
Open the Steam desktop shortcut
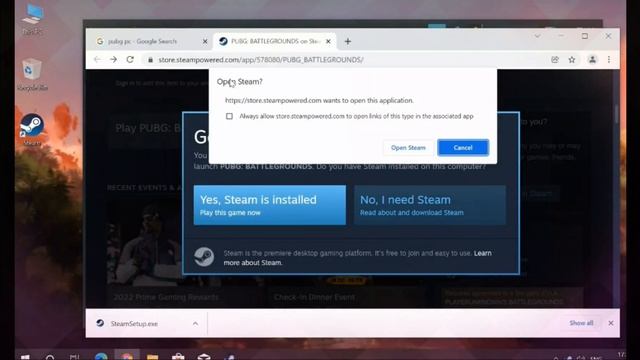click(x=32, y=129)
